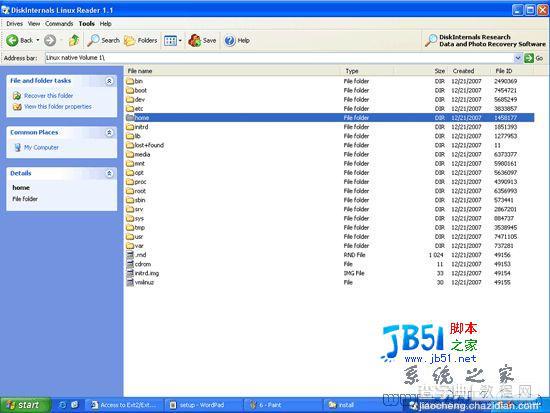Select the dev folder icon
The image size is (550, 413).
[x=130, y=99]
